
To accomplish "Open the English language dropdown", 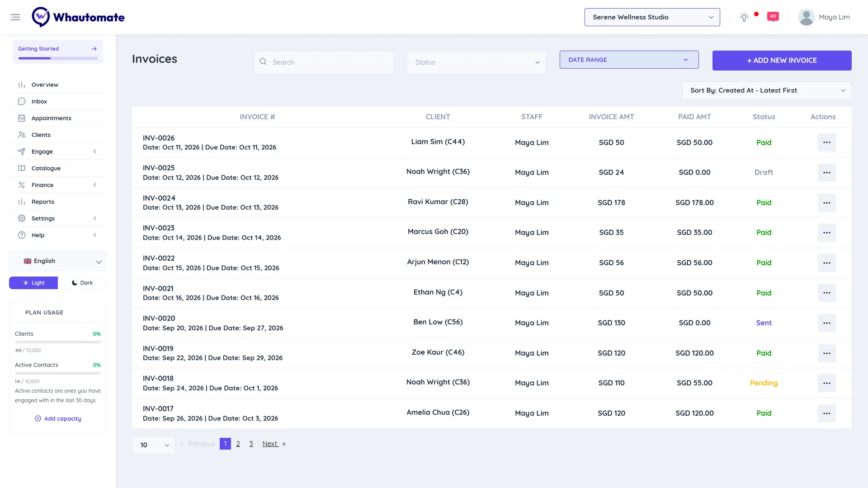I will tap(58, 261).
